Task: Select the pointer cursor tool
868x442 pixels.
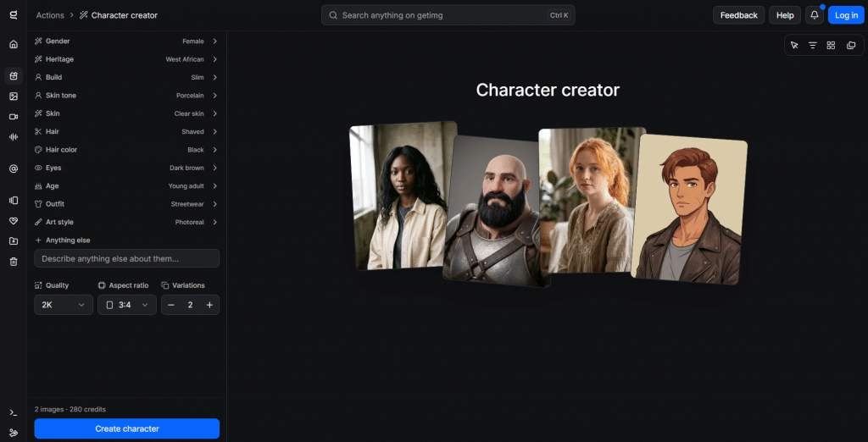Action: click(x=794, y=46)
